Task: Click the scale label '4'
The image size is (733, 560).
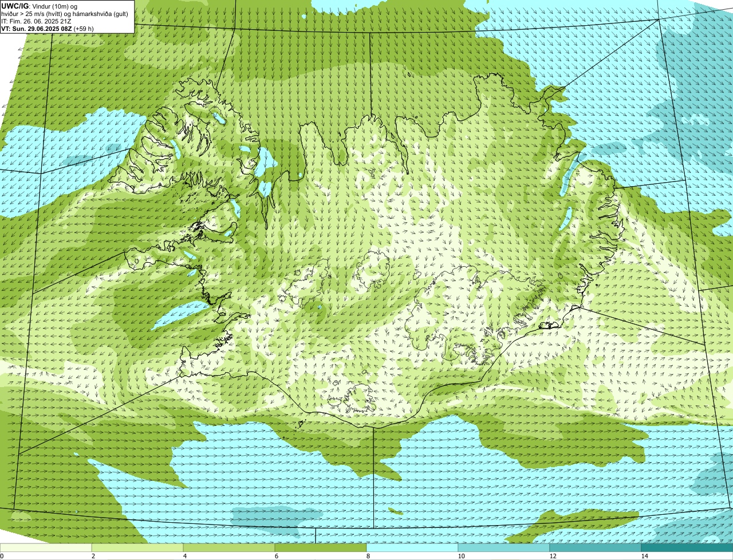Action: tap(184, 556)
